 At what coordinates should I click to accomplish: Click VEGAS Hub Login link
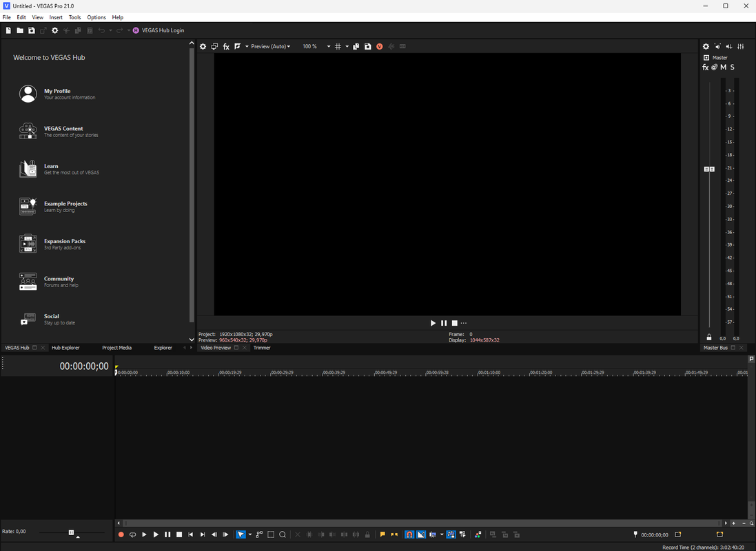coord(163,30)
